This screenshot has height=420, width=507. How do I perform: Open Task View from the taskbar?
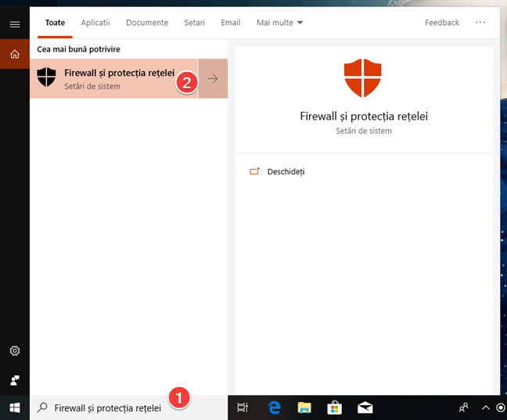point(243,407)
